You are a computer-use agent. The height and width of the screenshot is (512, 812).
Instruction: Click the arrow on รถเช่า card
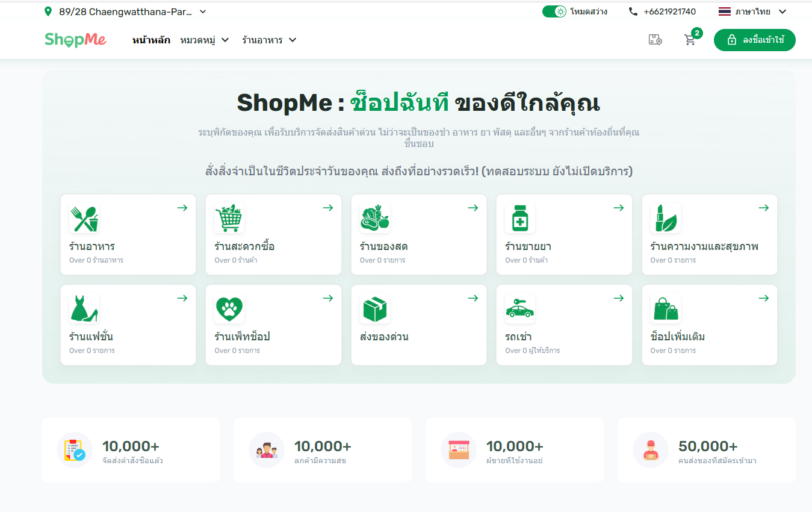[x=619, y=298]
